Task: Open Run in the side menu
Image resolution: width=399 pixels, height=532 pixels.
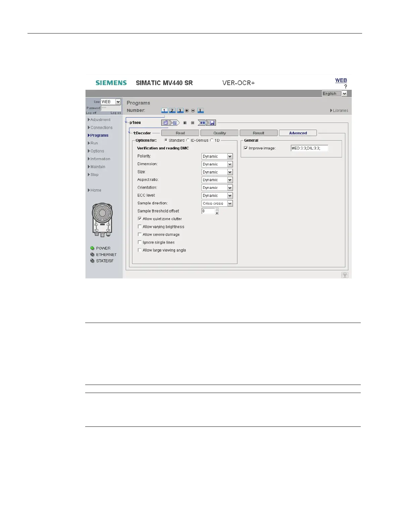Action: point(93,143)
